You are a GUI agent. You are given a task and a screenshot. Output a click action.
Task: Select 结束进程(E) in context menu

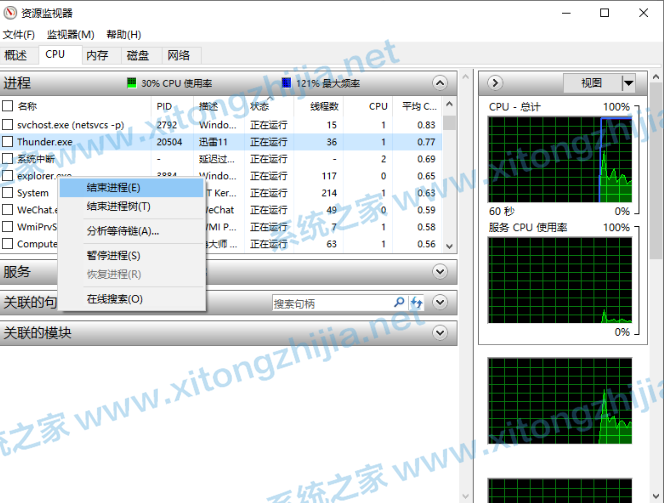pos(131,188)
